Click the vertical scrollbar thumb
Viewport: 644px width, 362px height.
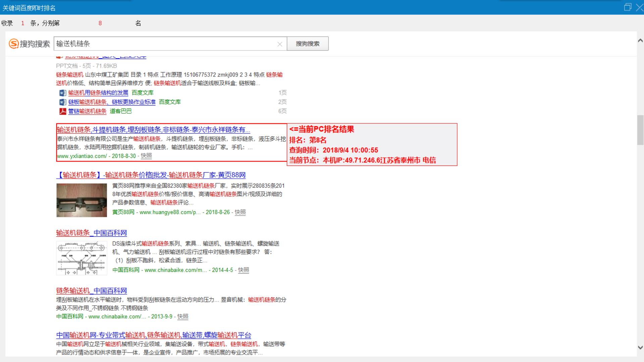640,130
